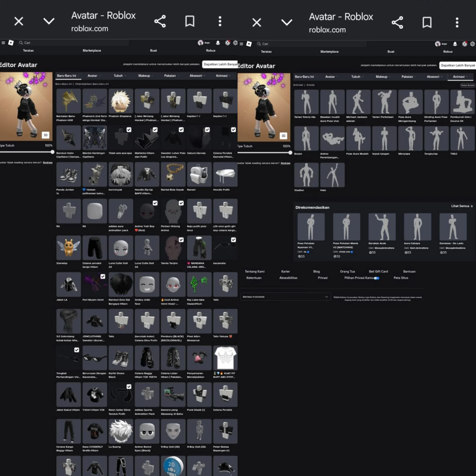Select the Panda Jordan 1s item thumbnail
Image resolution: width=476 pixels, height=476 pixels.
click(68, 174)
